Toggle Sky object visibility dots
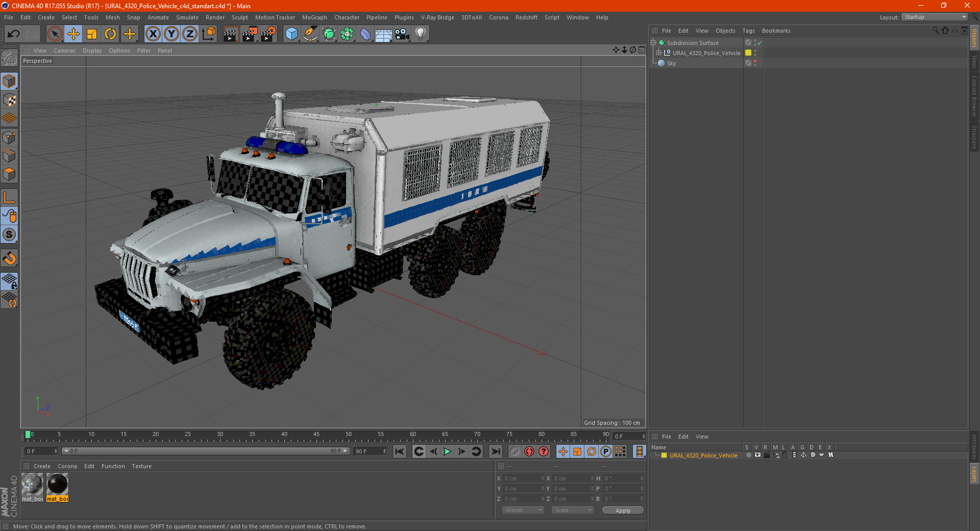Screen dimensions: 980x531 click(755, 63)
